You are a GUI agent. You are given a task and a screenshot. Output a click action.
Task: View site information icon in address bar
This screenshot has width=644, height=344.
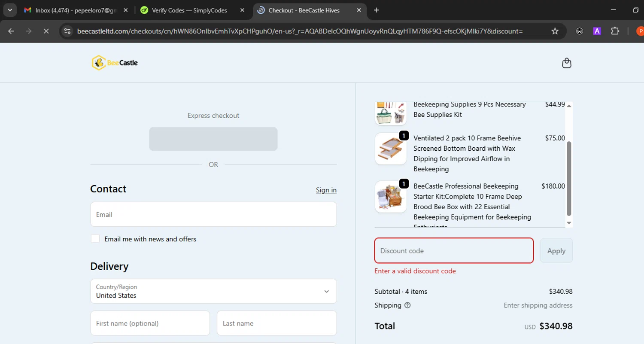[x=67, y=31]
